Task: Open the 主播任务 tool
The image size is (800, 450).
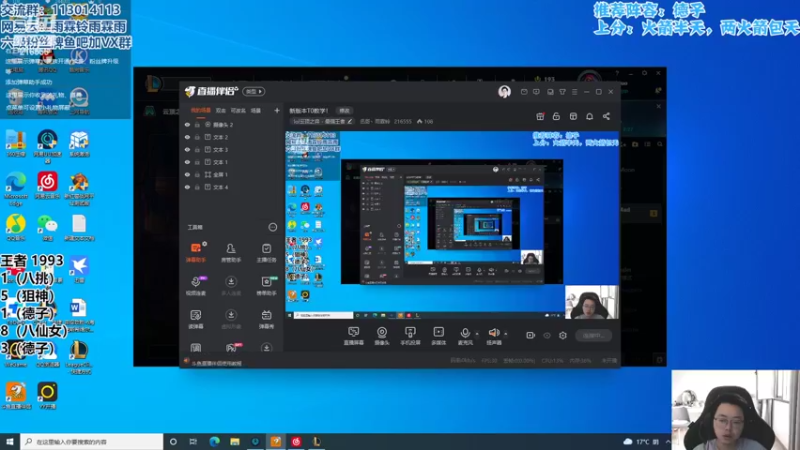Action: click(x=266, y=253)
